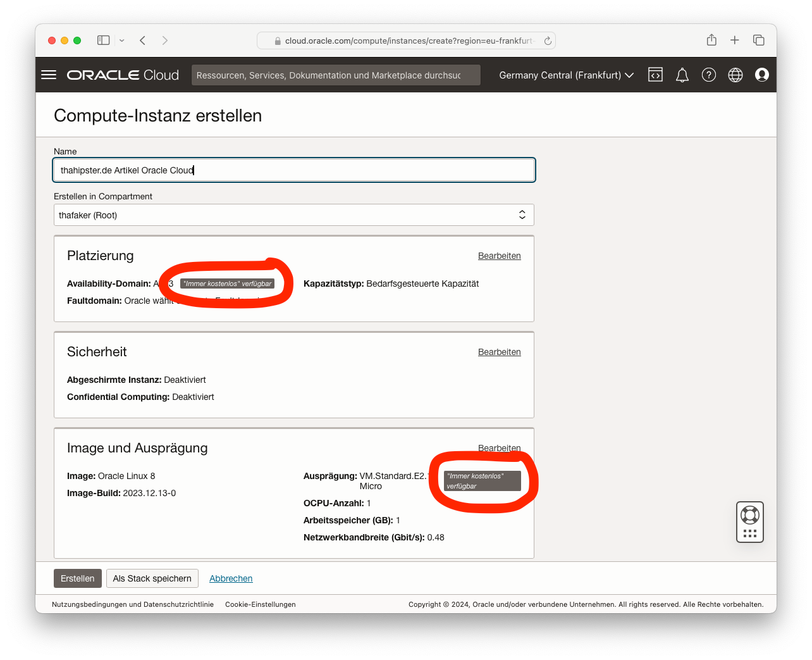Open the Cloud Shell developer tools icon
The height and width of the screenshot is (660, 812).
point(655,75)
